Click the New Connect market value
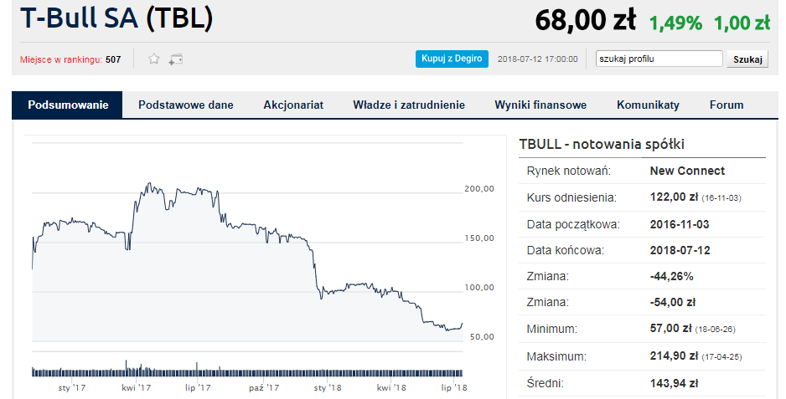This screenshot has width=786, height=399. [x=687, y=171]
